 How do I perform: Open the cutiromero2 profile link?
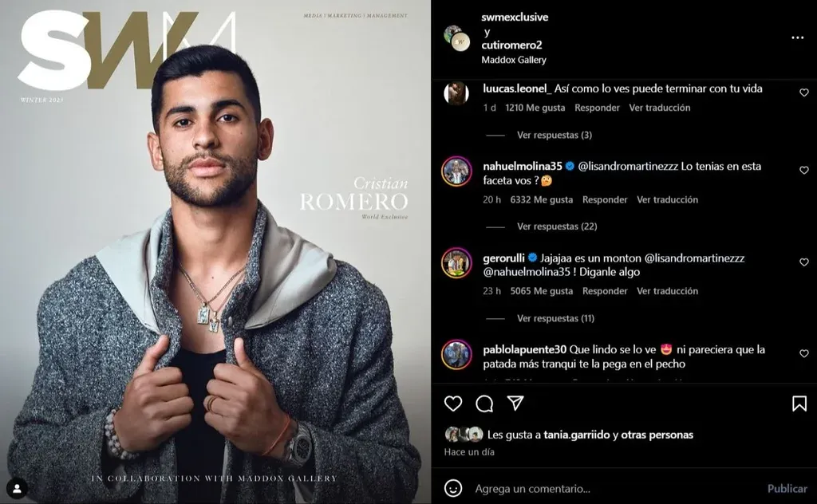[x=511, y=45]
